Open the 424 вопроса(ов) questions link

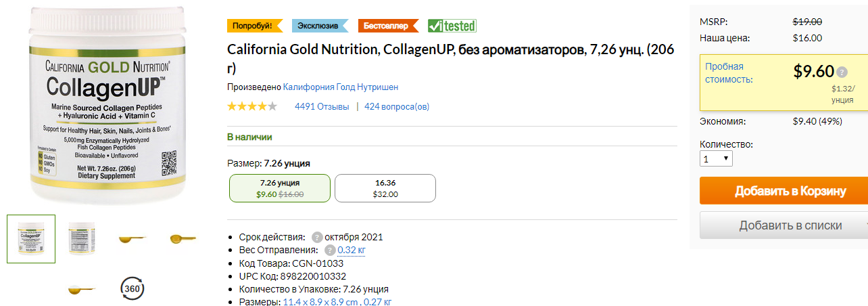[397, 106]
